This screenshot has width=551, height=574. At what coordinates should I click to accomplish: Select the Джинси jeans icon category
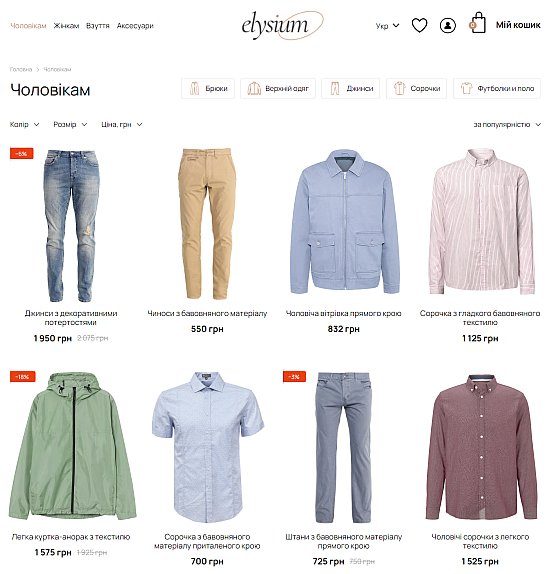pyautogui.click(x=351, y=88)
